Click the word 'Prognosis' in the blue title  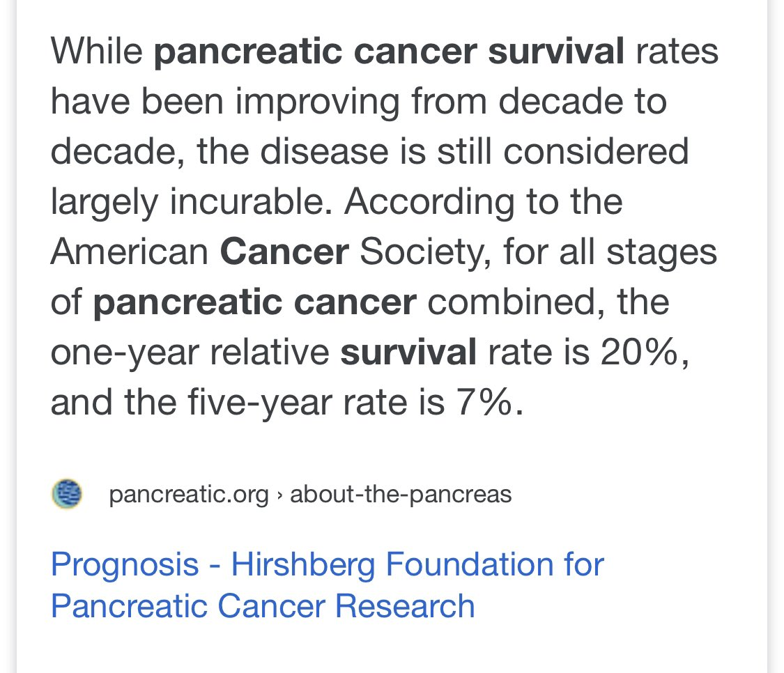click(125, 566)
